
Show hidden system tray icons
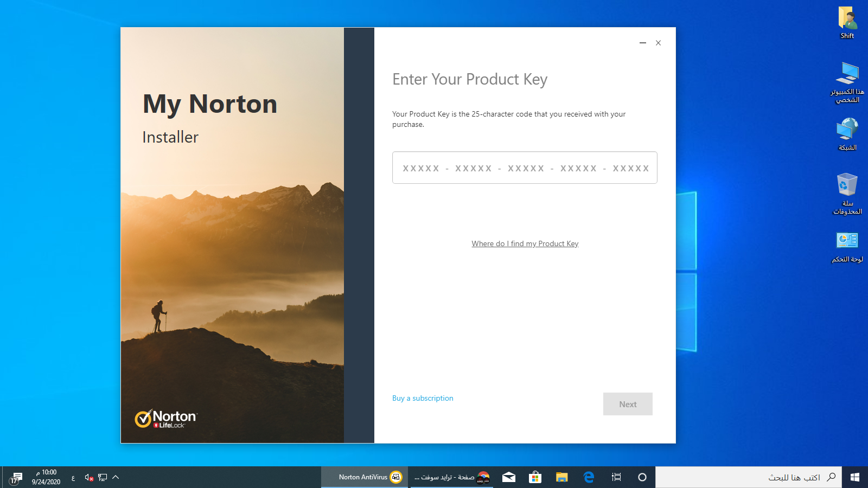116,477
